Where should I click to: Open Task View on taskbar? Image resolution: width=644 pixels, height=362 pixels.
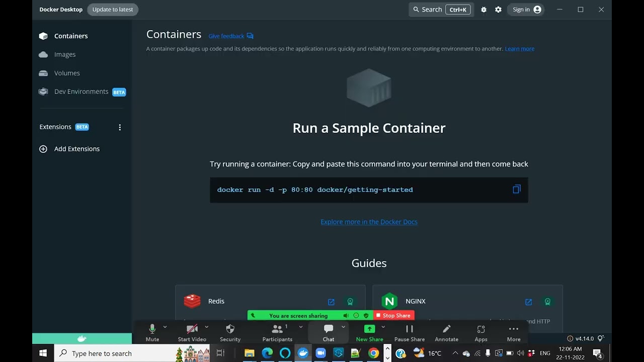(x=220, y=353)
